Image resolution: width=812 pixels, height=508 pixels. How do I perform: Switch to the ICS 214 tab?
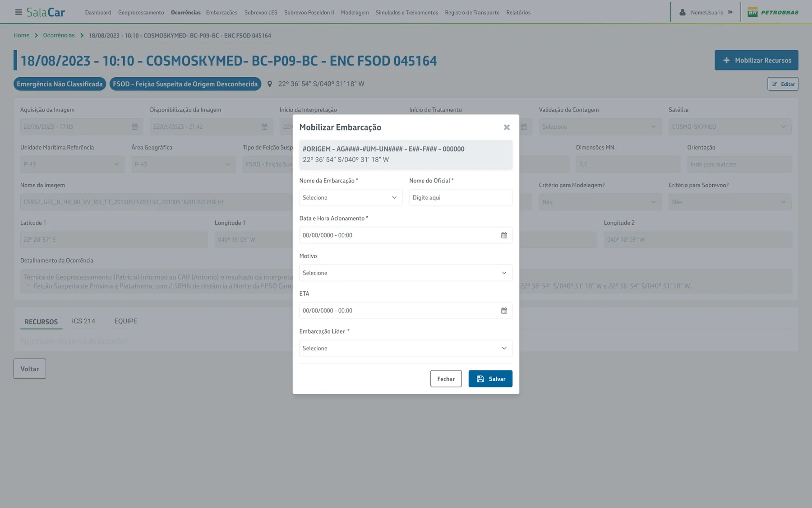pyautogui.click(x=83, y=321)
